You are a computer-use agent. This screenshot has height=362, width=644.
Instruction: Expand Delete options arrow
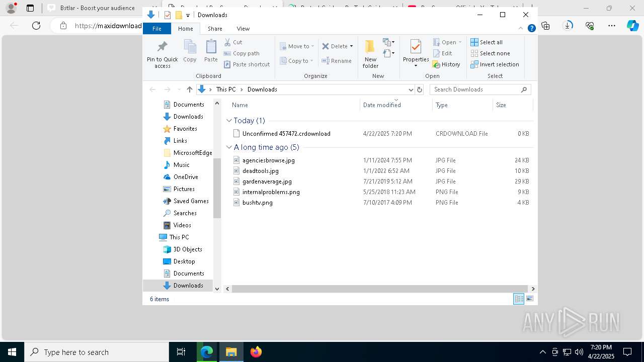click(351, 46)
